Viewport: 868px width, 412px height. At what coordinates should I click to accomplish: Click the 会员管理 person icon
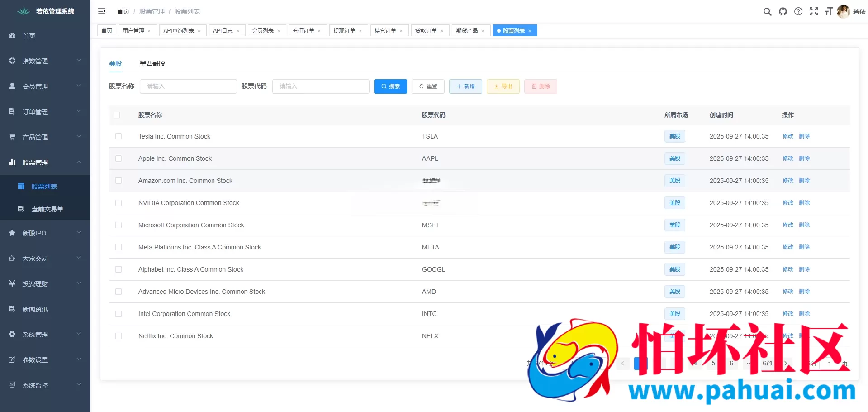(x=12, y=86)
